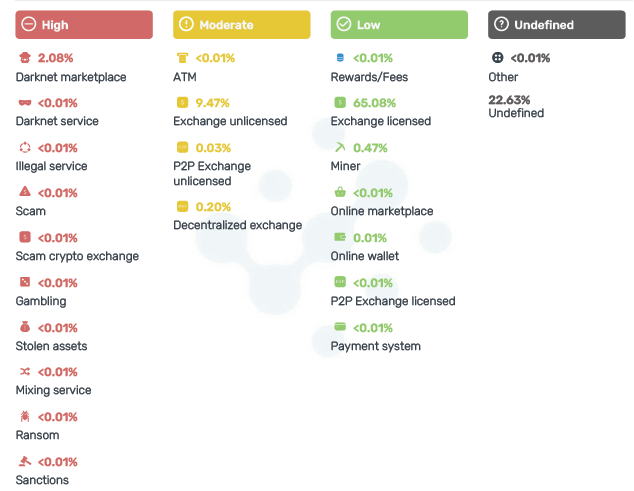The image size is (634, 491).
Task: Select the Undefined risk header
Action: coord(557,25)
